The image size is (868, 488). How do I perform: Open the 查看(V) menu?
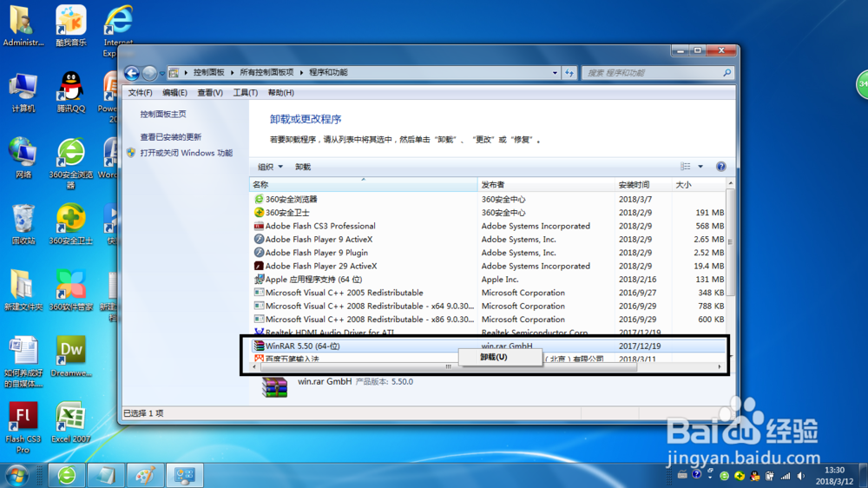pos(210,93)
